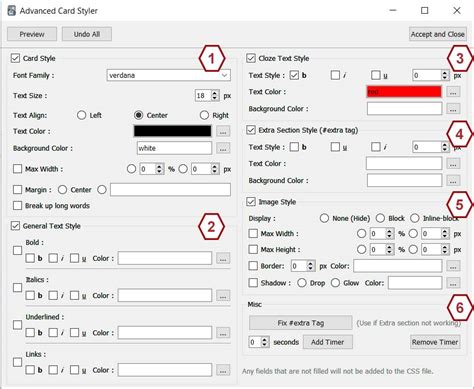Viewport: 474px width, 389px height.
Task: Open color picker for image Border color
Action: [453, 266]
